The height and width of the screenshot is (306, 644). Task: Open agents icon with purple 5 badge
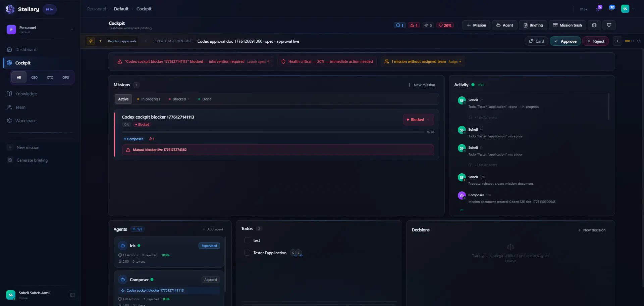(598, 8)
